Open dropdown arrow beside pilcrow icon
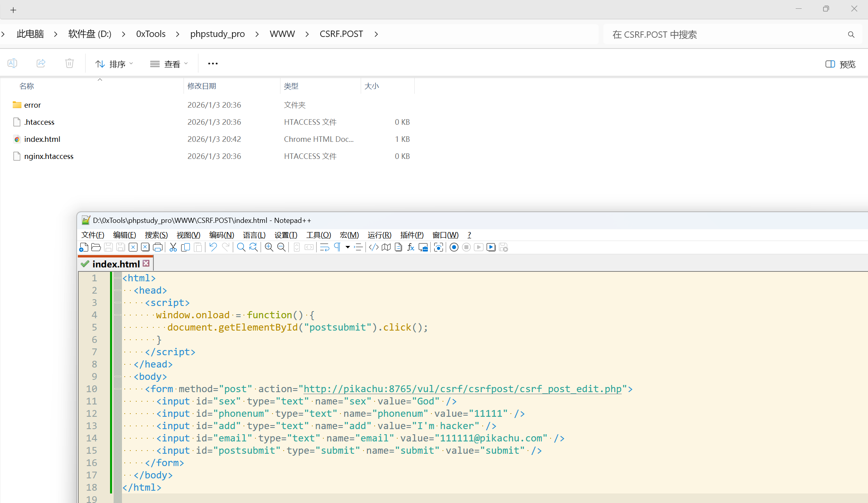The image size is (868, 503). pyautogui.click(x=348, y=248)
